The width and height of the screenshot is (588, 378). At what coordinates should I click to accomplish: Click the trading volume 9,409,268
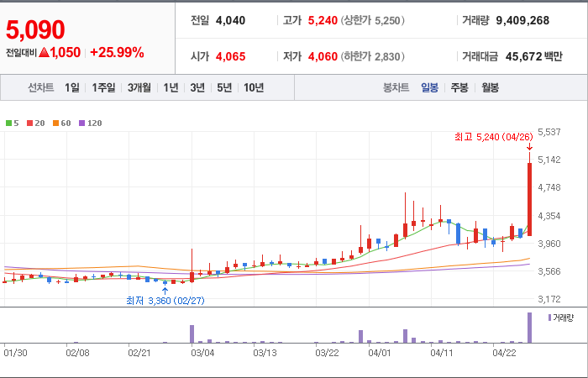tap(522, 20)
